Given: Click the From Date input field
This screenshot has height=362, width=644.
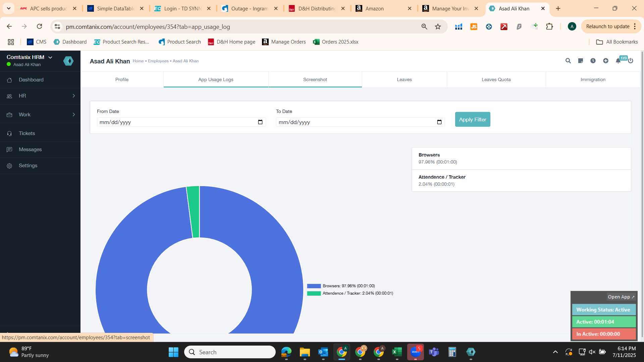Looking at the screenshot, I should [181, 122].
